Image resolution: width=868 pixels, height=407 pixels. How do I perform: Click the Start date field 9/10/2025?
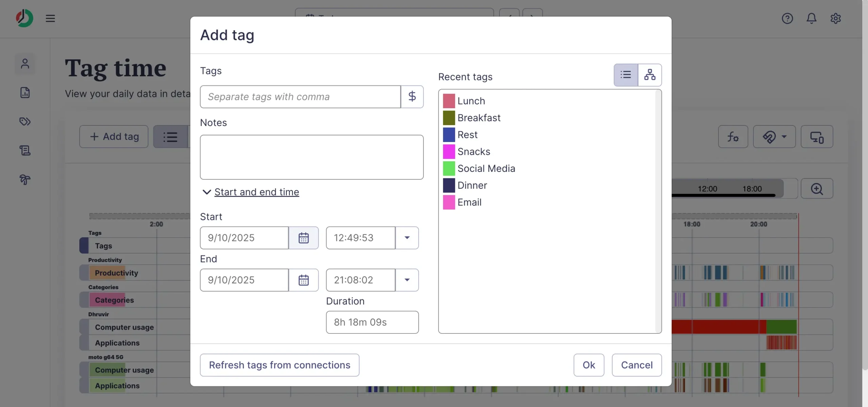click(x=244, y=238)
